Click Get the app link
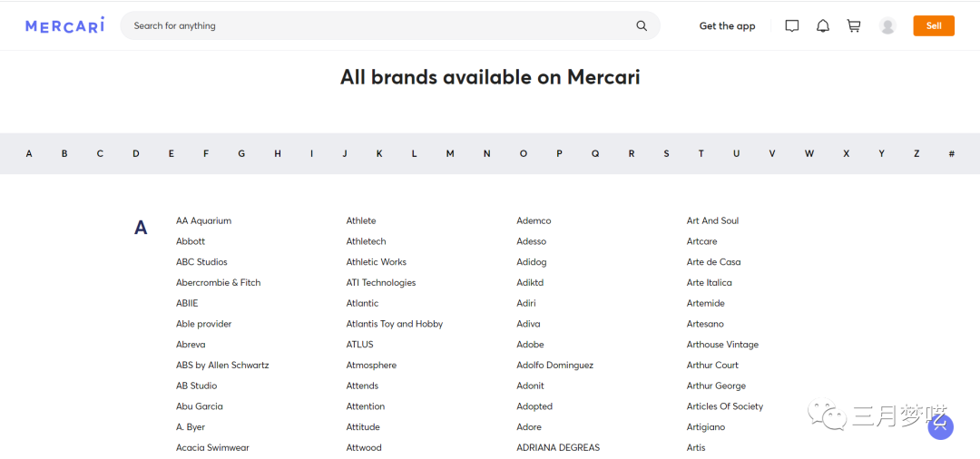The width and height of the screenshot is (980, 459). [727, 26]
